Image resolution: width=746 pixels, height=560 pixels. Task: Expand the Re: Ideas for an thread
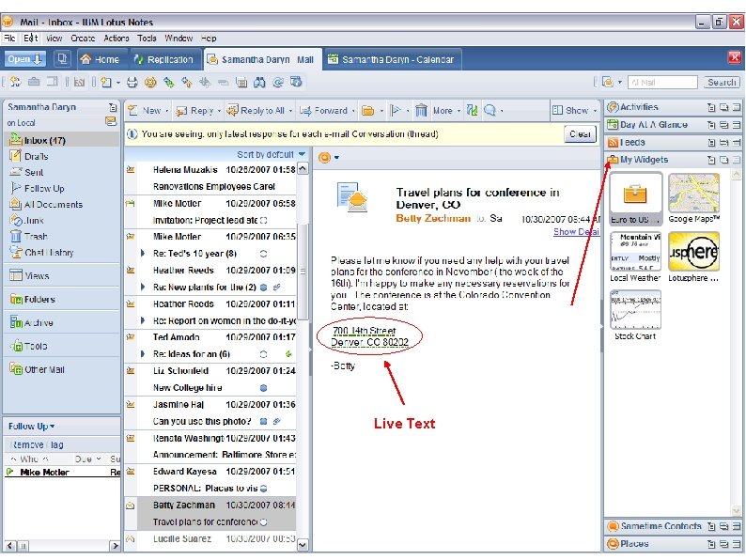pos(142,354)
